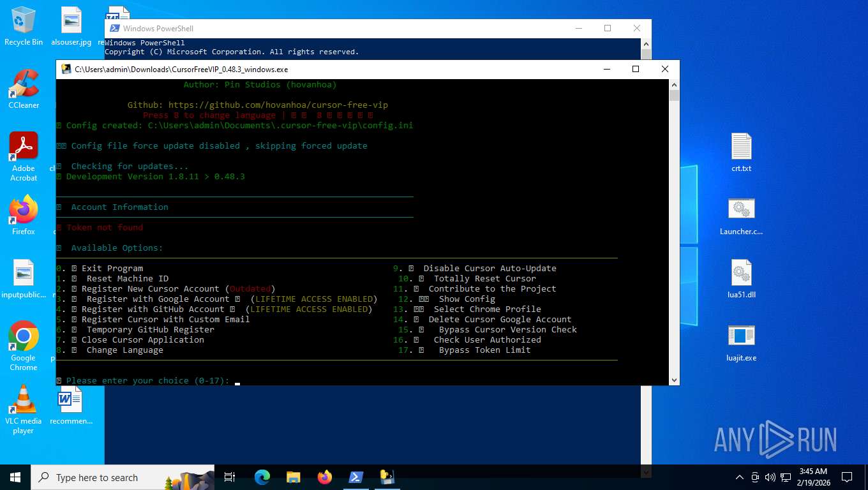Viewport: 868px width, 490px height.
Task: Click the PowerShell window title icon
Action: pos(115,28)
